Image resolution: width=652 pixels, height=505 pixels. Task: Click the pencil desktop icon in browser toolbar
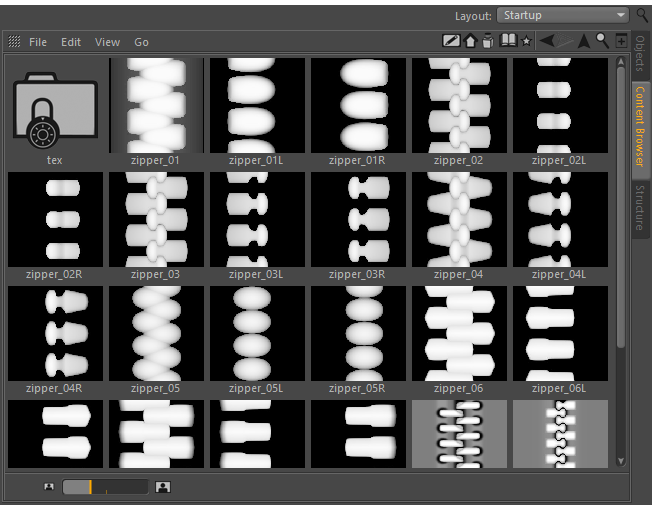pos(451,41)
